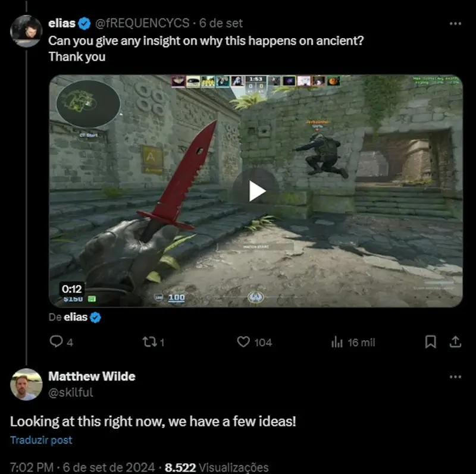The width and height of the screenshot is (476, 474).
Task: Open more options on Matthew Wilde post
Action: tap(455, 376)
